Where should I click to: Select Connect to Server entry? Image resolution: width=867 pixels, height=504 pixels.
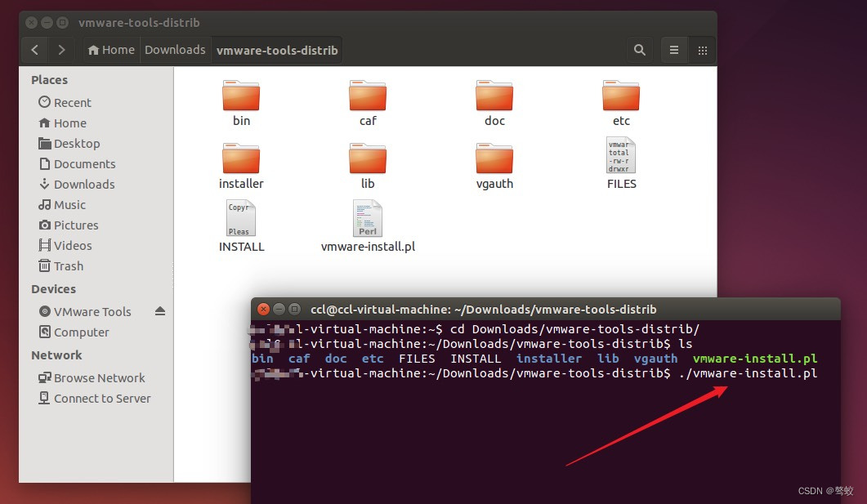(x=96, y=399)
